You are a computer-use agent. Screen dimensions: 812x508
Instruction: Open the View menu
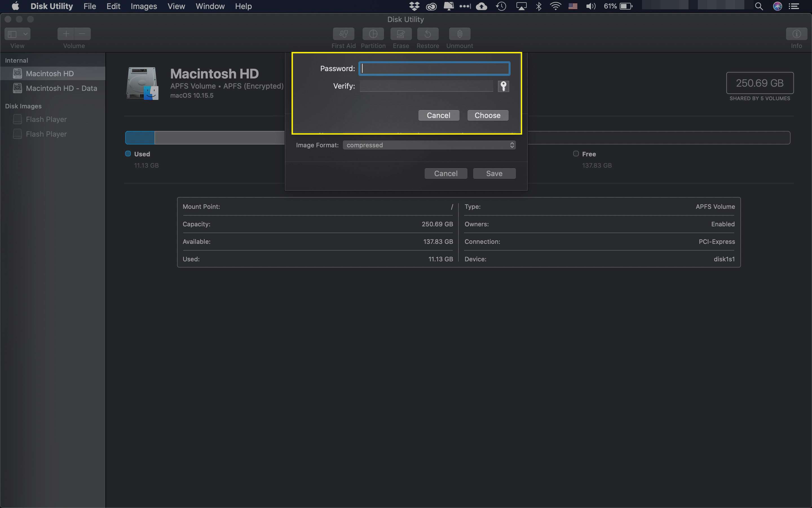click(x=176, y=6)
